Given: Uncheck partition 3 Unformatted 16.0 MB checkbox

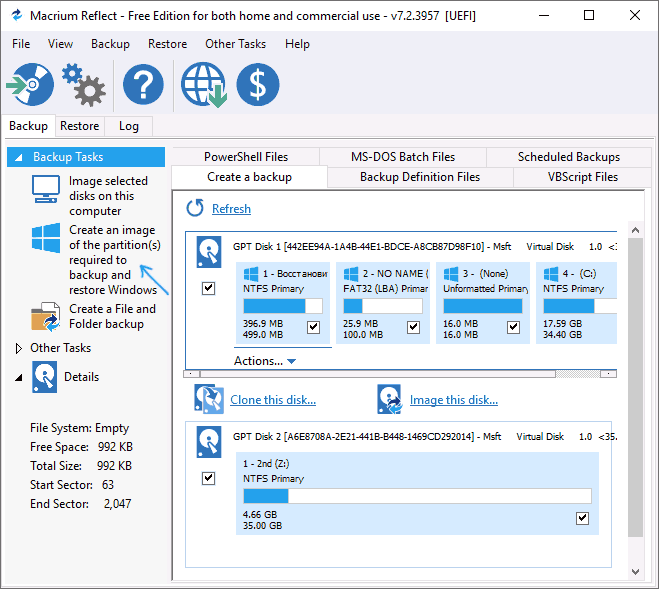Looking at the screenshot, I should 514,327.
